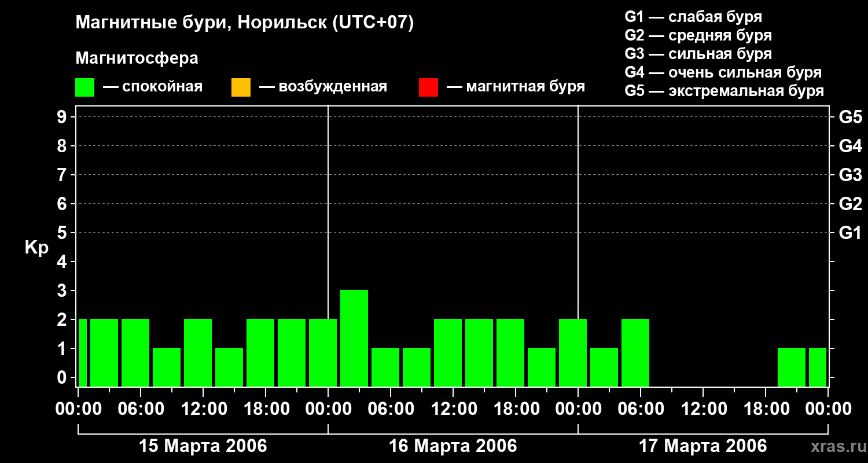Click '15 Марта 2006' date label
The image size is (868, 463).
(204, 446)
